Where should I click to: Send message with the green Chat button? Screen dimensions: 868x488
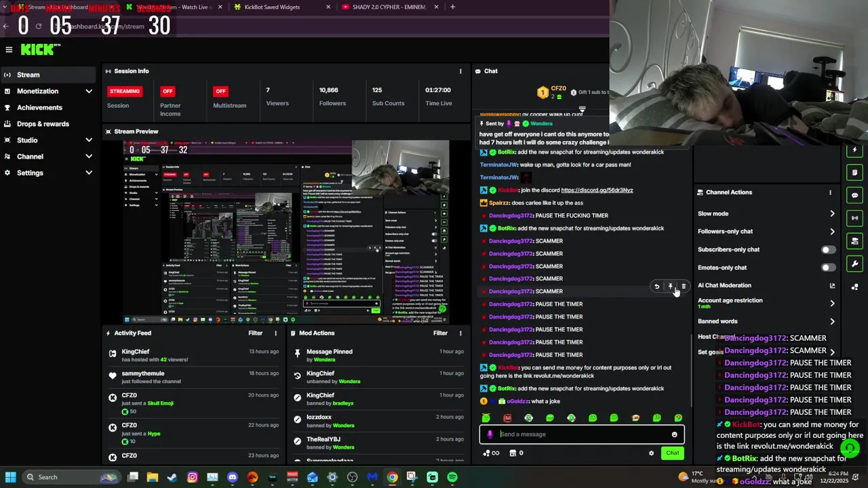672,453
